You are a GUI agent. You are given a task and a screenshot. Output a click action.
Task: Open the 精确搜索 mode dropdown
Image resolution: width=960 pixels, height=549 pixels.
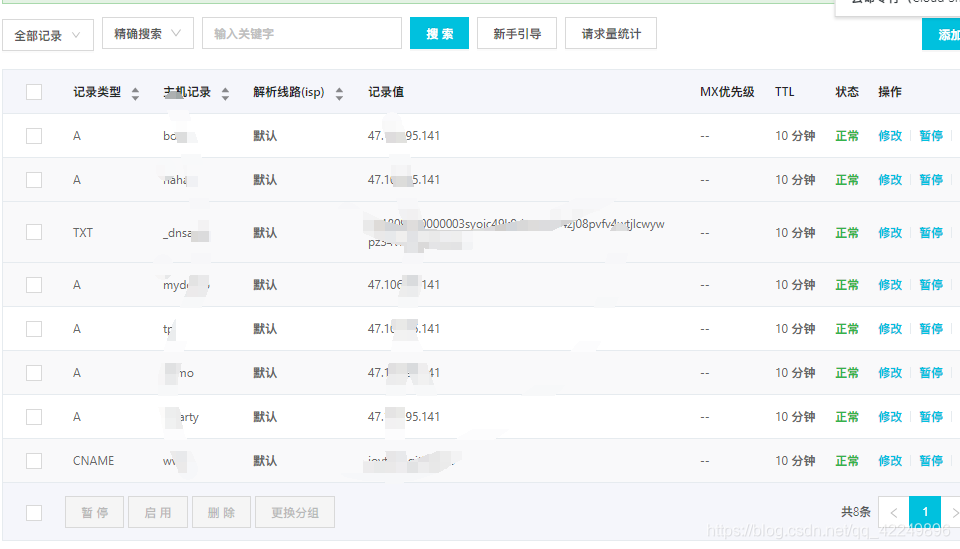[x=148, y=34]
